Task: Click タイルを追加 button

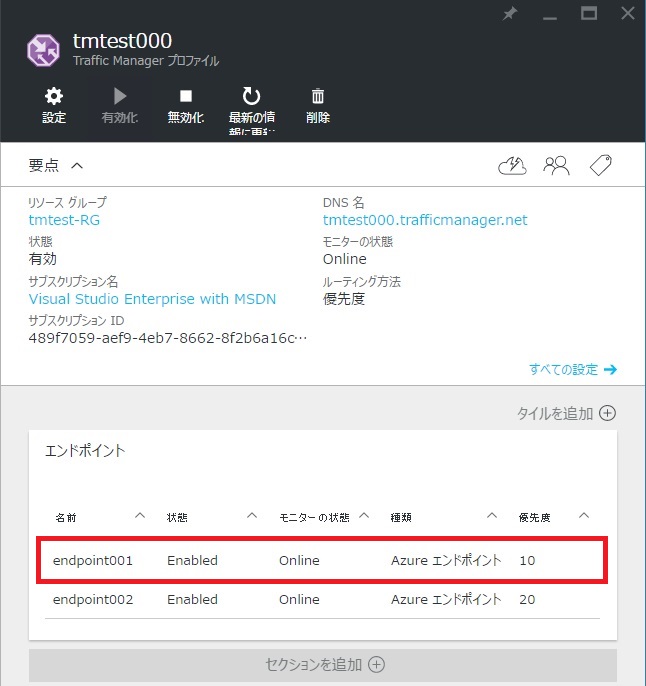Action: click(566, 413)
